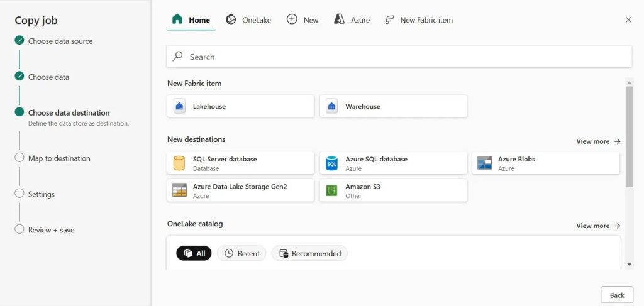Click the search magnifier icon
This screenshot has width=644, height=306.
point(177,56)
